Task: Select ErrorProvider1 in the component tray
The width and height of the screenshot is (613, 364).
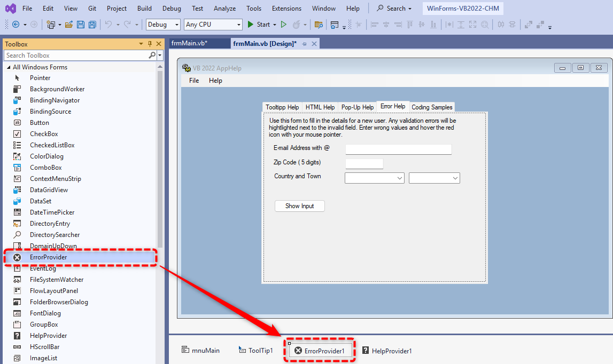Action: click(x=324, y=351)
